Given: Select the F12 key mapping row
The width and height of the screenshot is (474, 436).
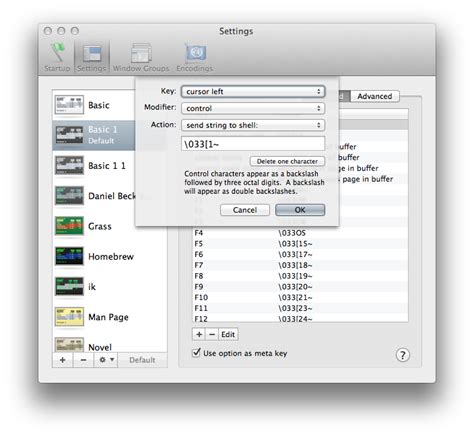Looking at the screenshot, I should [x=300, y=318].
